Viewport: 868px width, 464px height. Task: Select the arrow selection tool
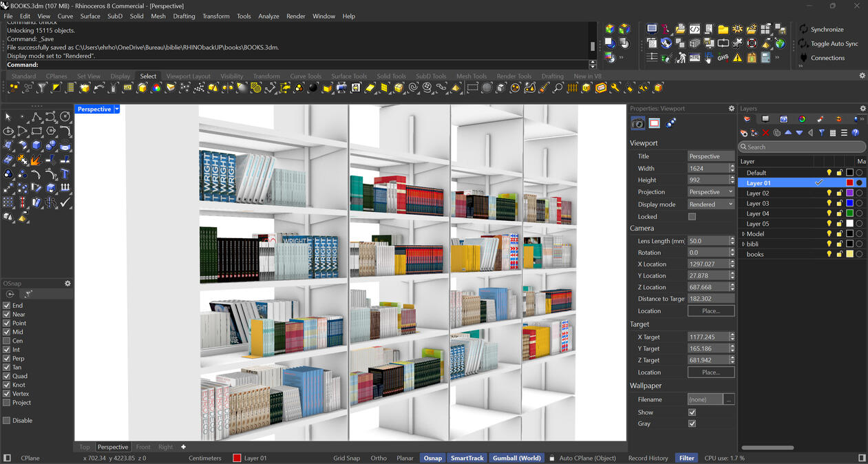point(8,117)
